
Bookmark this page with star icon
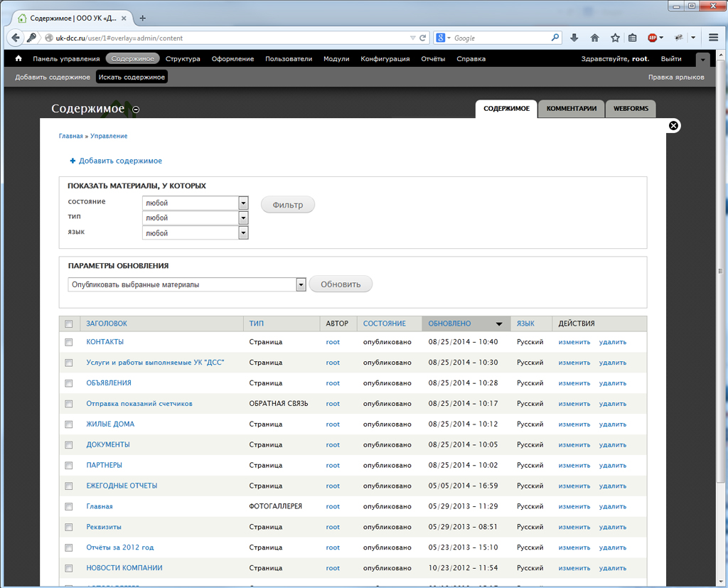click(615, 38)
